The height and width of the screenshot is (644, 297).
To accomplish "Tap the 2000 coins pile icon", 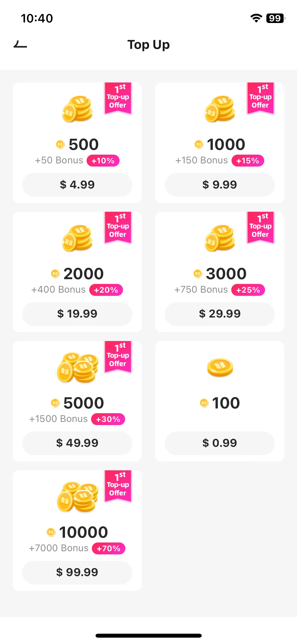I will coord(77,238).
